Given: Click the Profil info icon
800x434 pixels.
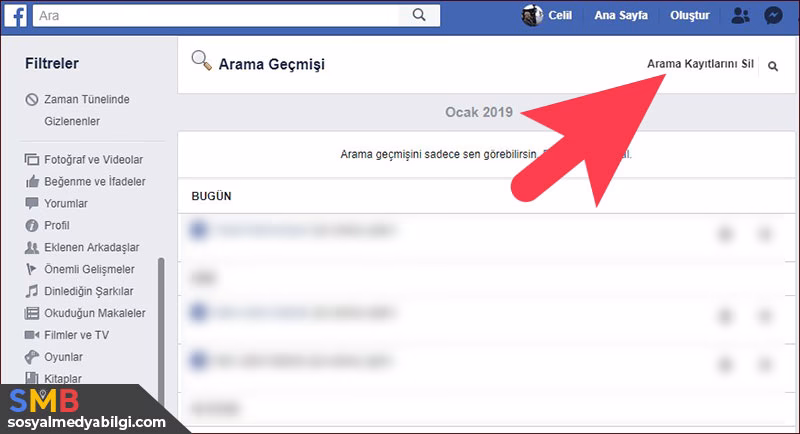Looking at the screenshot, I should (32, 225).
